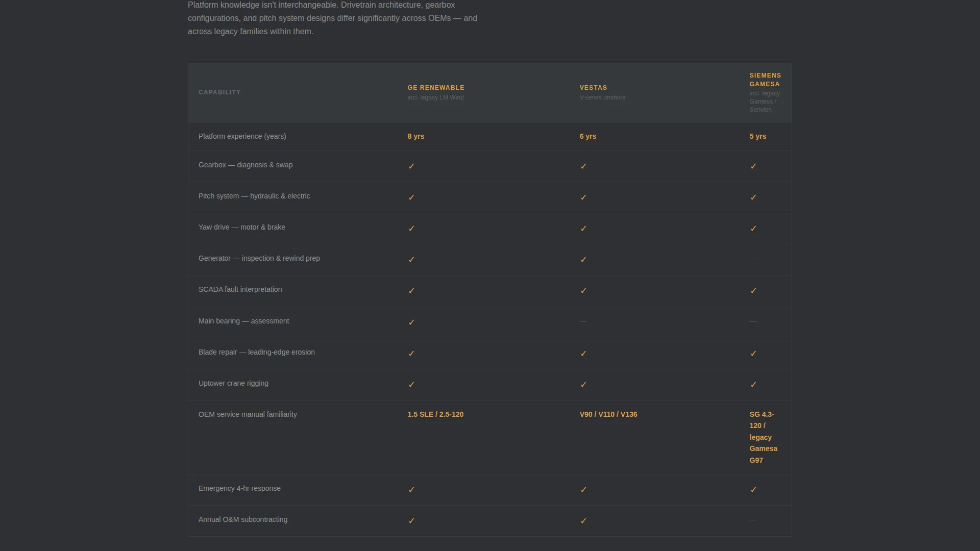The image size is (980, 551).
Task: Select 'Generator — inspection & rewind prep' label
Action: coord(259,258)
